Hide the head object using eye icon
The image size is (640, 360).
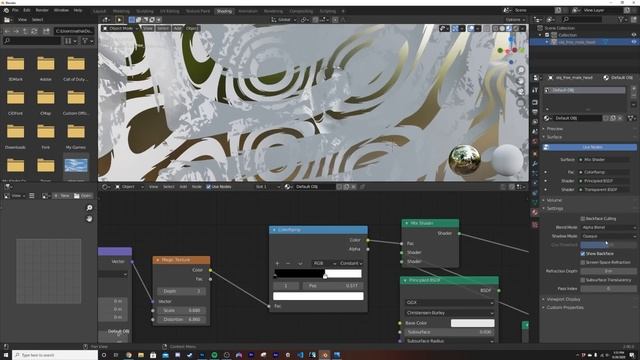point(634,42)
